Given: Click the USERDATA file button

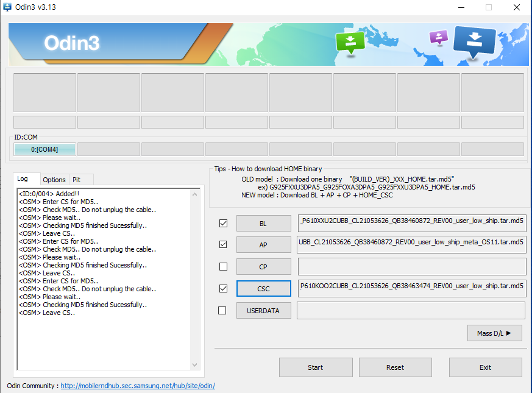Looking at the screenshot, I should (x=264, y=311).
